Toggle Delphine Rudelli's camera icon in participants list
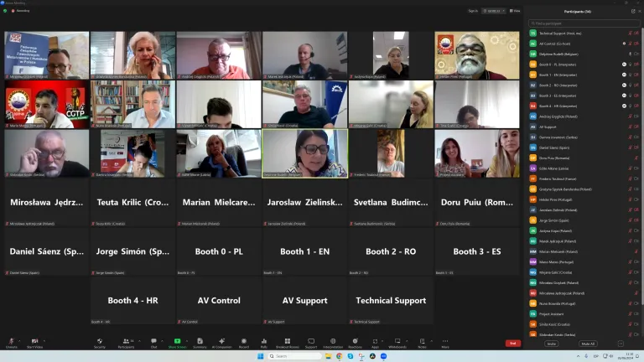 636,54
